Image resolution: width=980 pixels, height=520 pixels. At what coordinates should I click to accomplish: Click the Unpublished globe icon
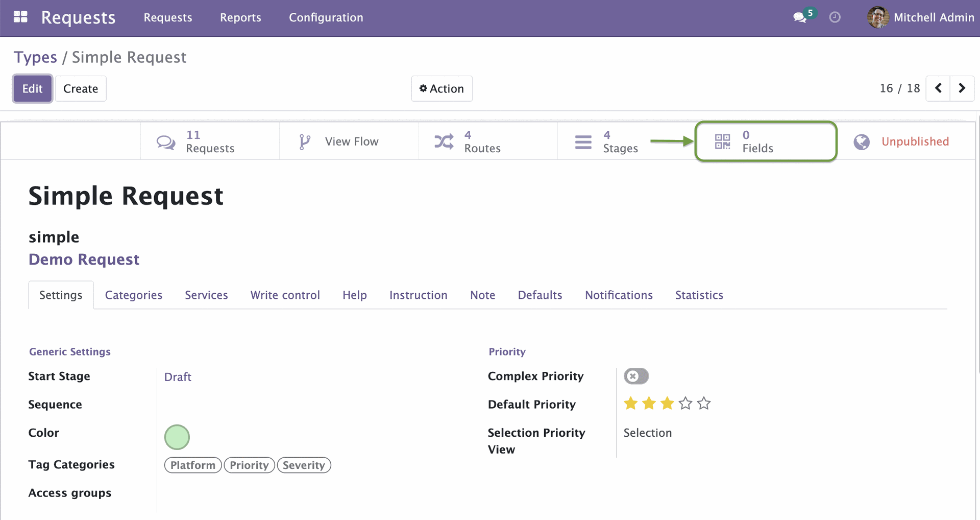coord(862,141)
